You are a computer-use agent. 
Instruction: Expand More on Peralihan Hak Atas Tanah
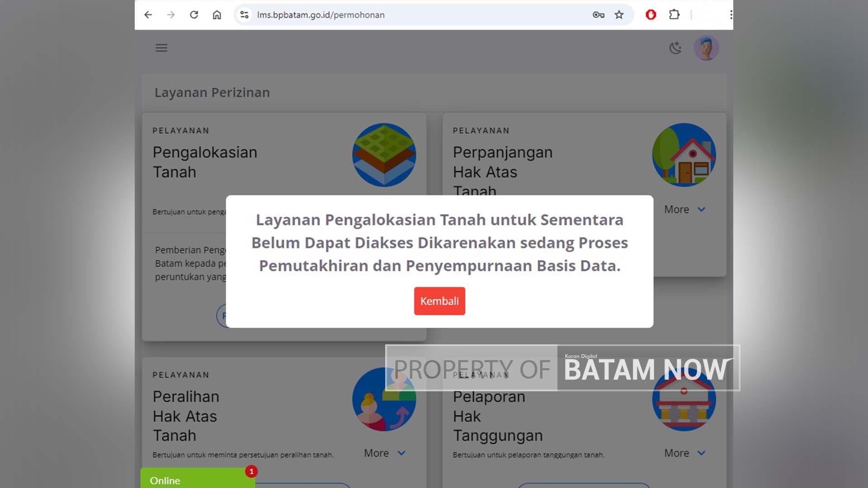pos(384,453)
